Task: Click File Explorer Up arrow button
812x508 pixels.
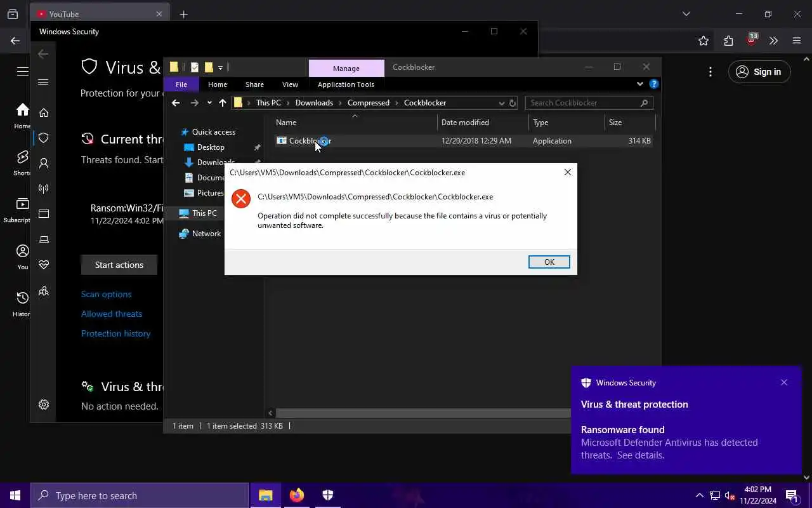Action: [223, 103]
